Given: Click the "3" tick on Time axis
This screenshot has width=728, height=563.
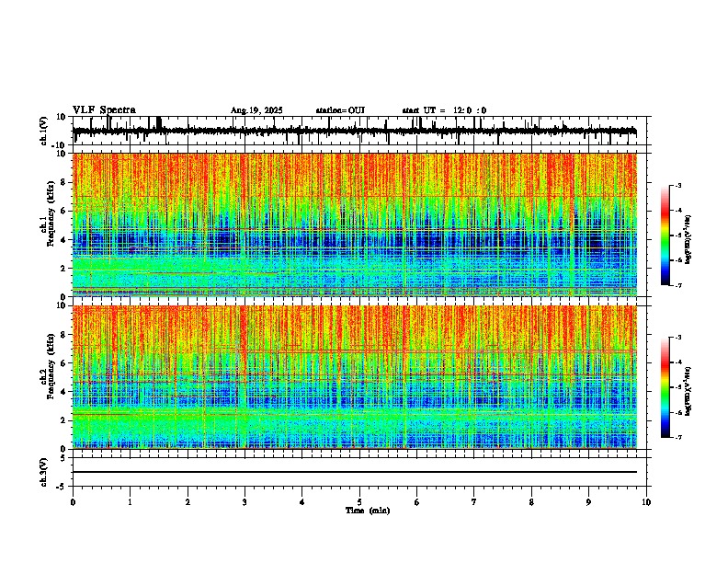Looking at the screenshot, I should tap(245, 502).
